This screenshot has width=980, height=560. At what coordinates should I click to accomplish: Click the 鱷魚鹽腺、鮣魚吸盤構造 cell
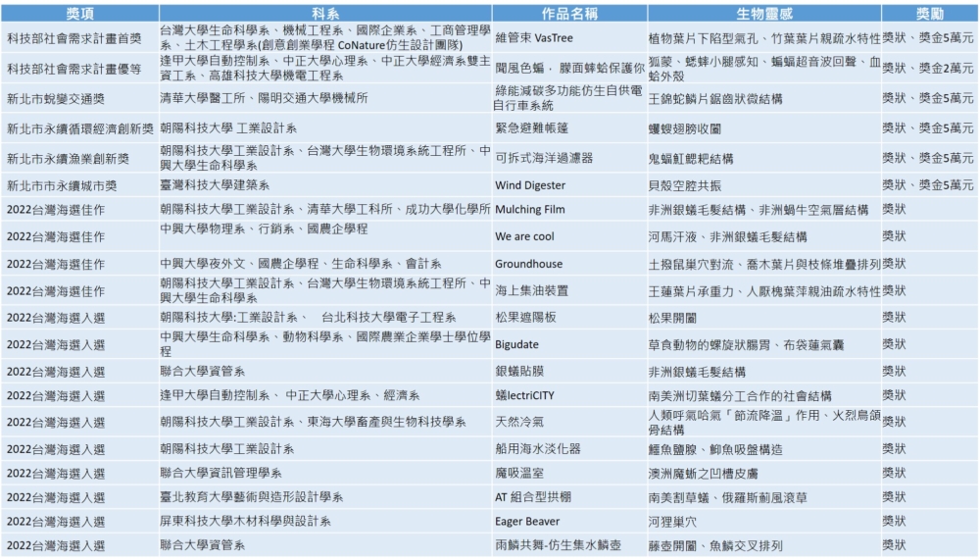point(764,449)
